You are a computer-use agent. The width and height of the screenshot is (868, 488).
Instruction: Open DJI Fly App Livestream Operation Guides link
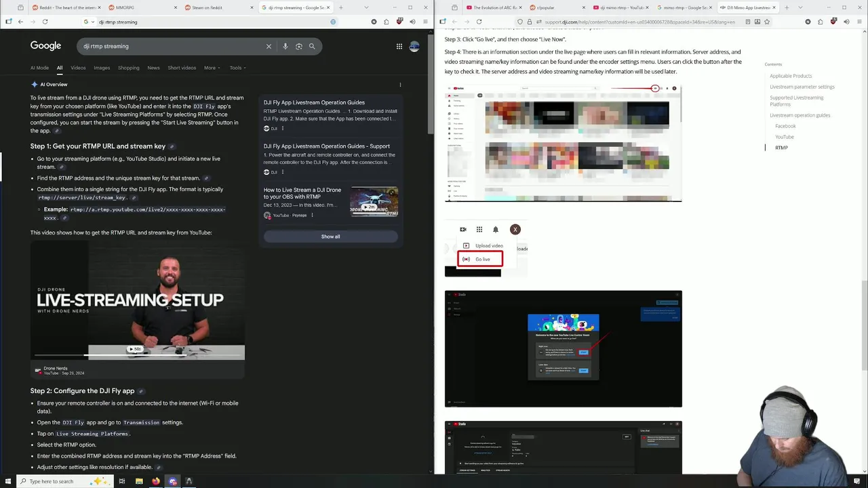tap(314, 102)
